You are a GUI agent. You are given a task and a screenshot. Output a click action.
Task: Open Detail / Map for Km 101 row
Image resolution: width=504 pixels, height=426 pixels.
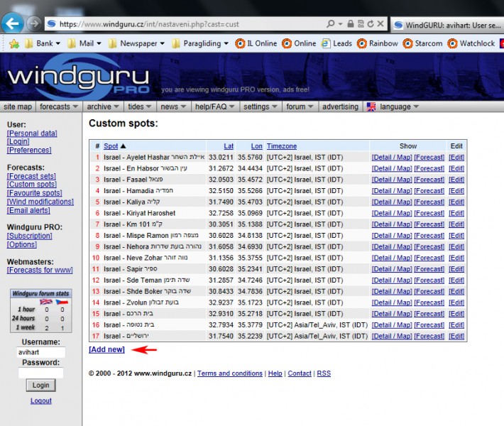pyautogui.click(x=392, y=224)
